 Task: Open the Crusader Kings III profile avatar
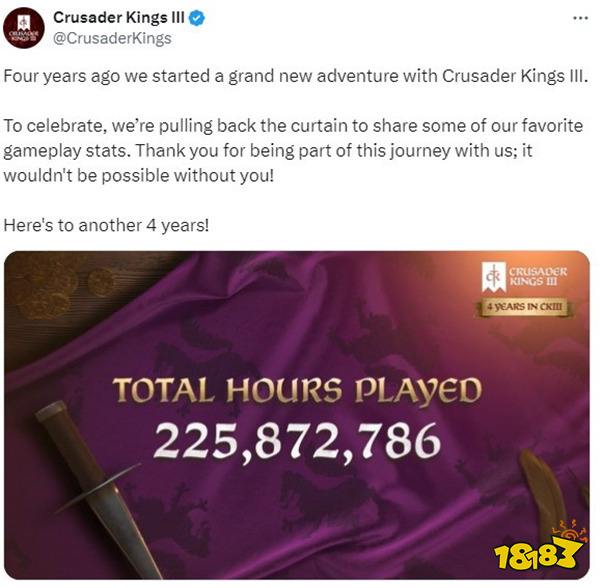click(24, 28)
